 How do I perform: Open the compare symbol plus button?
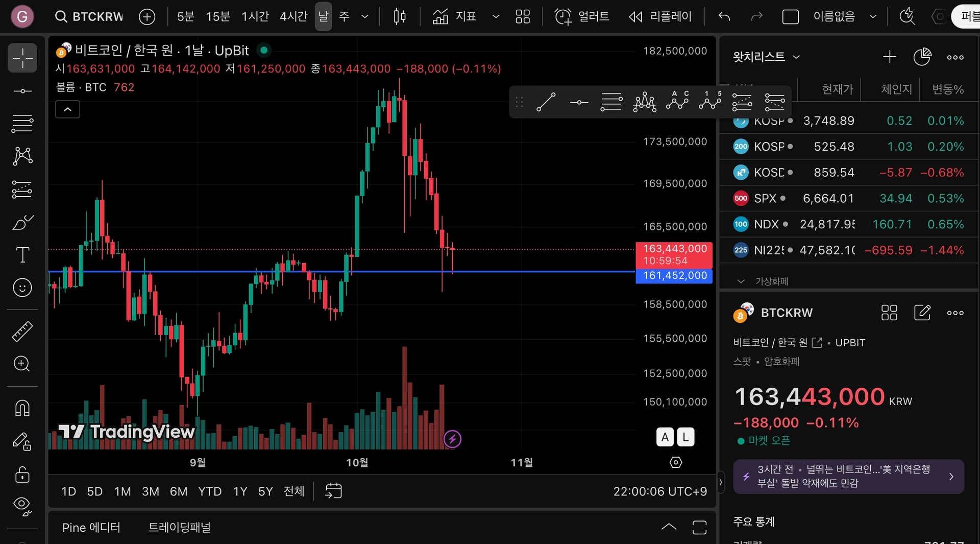click(x=147, y=17)
